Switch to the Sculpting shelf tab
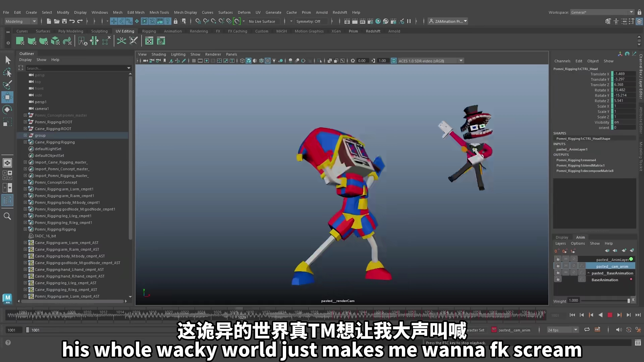 coord(99,31)
